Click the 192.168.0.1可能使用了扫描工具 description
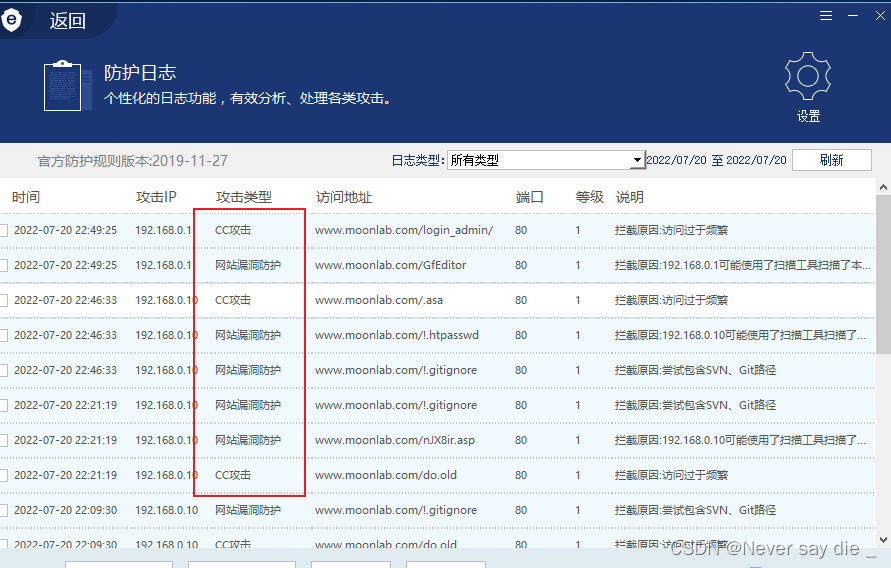The height and width of the screenshot is (568, 891). point(743,265)
